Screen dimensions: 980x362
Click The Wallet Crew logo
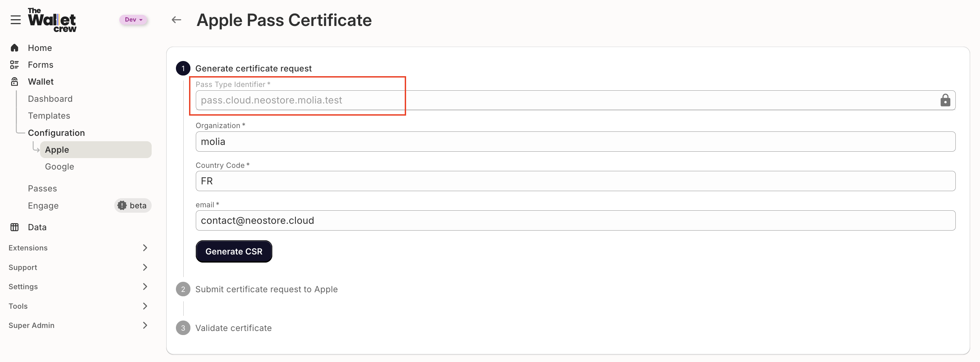[52, 20]
